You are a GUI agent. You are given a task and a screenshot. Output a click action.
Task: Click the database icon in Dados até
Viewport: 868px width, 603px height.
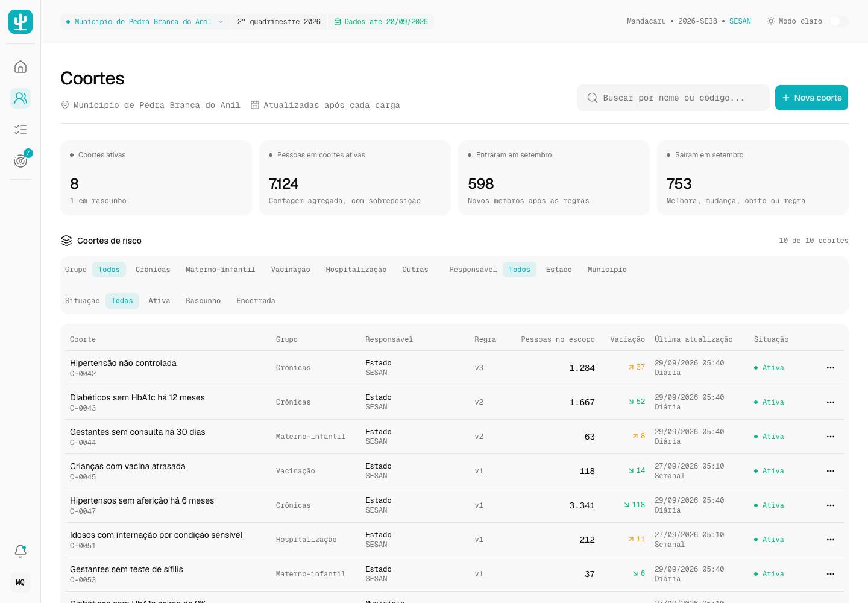(x=338, y=22)
